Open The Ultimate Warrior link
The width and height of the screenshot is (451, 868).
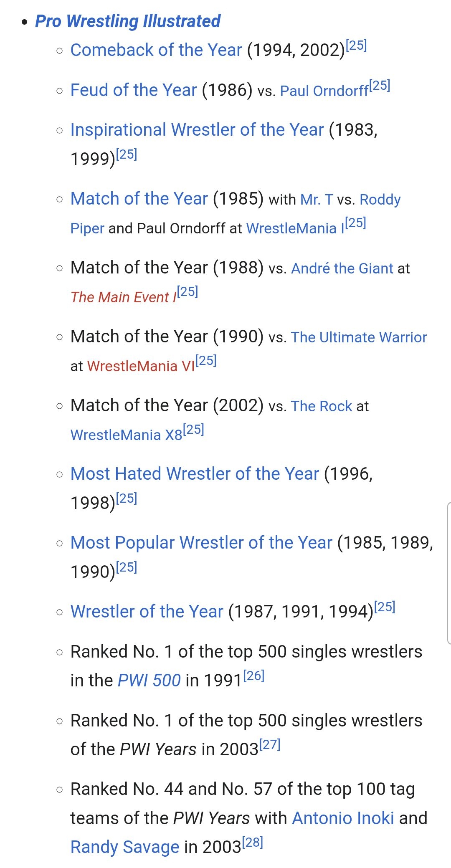coord(359,337)
